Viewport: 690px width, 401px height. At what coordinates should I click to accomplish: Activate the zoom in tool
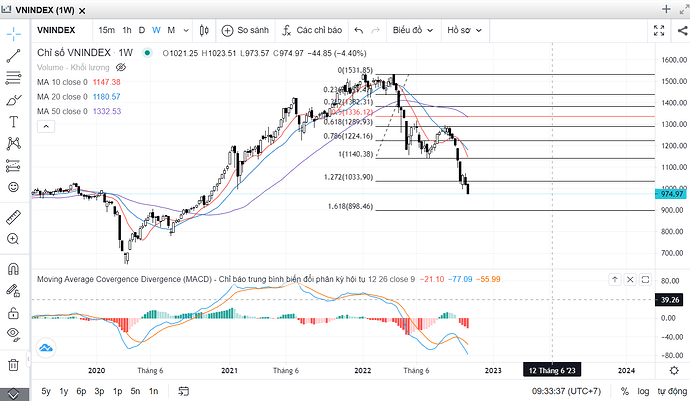coord(13,239)
